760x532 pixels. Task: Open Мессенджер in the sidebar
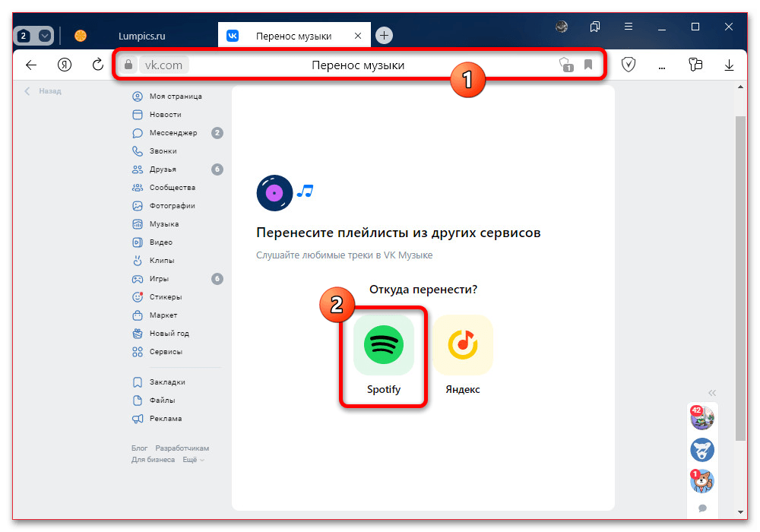(x=176, y=133)
